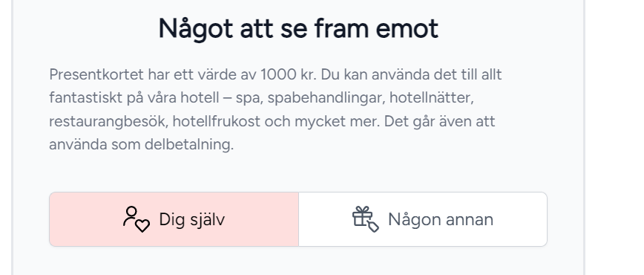
Task: Click the gift box with tag icon
Action: click(366, 219)
